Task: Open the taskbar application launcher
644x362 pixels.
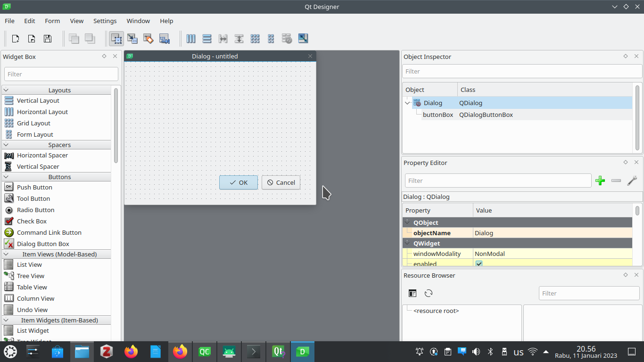Action: (x=10, y=352)
